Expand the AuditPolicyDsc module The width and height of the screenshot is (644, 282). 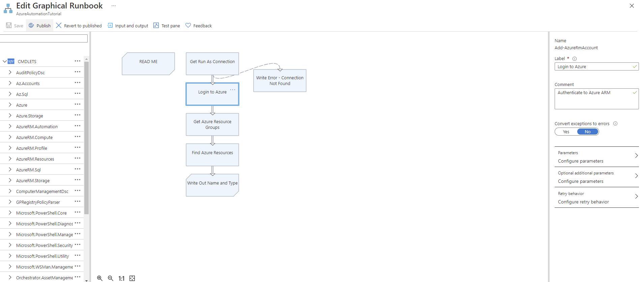point(10,72)
